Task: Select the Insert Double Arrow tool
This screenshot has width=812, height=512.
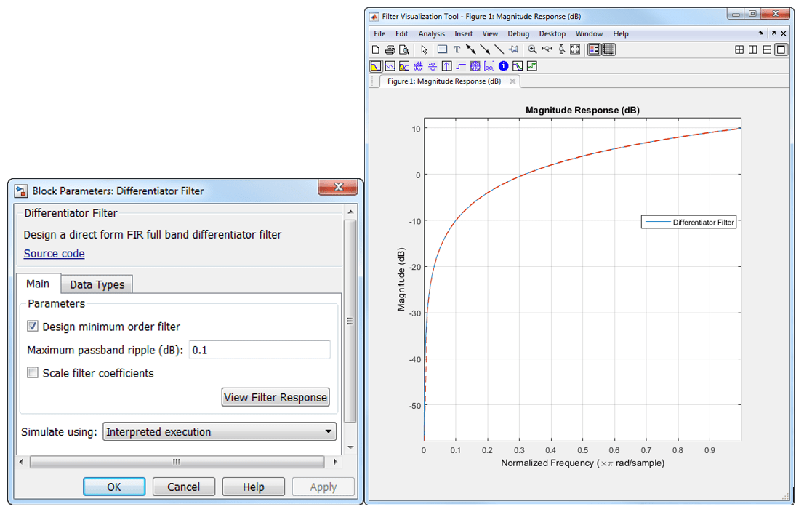Action: point(471,49)
